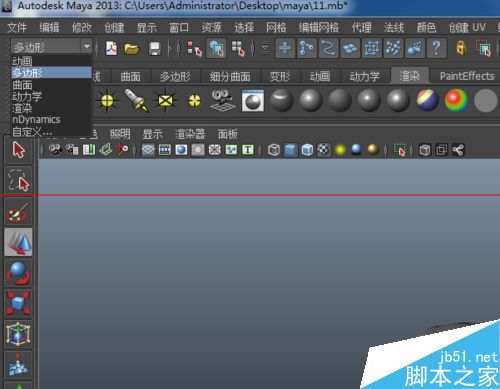Switch to the 多边形 shelf tab
This screenshot has width=500, height=389.
pyautogui.click(x=175, y=77)
